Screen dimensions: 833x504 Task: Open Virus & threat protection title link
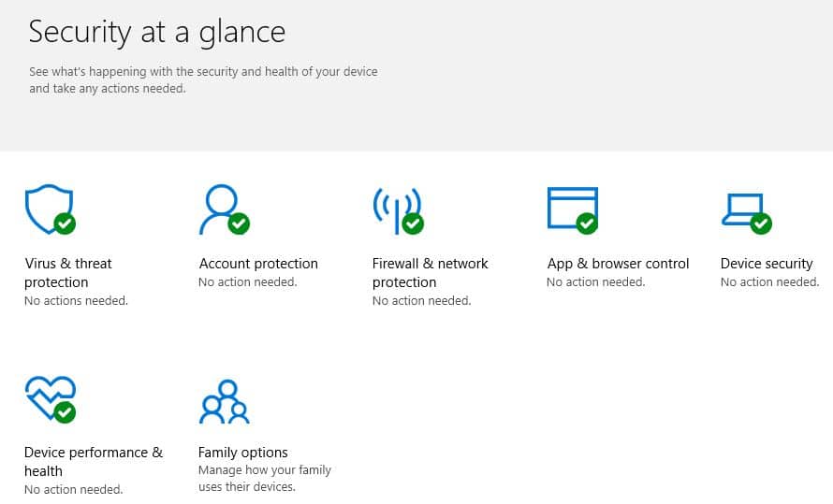tap(68, 273)
